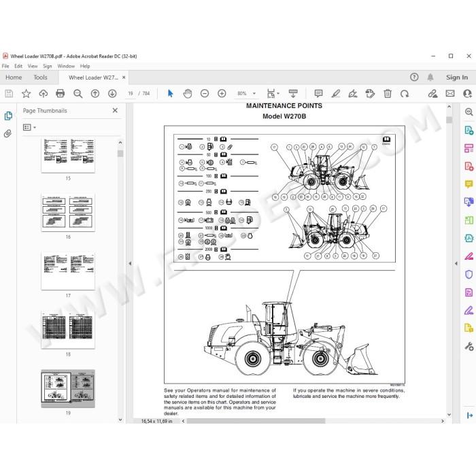The height and width of the screenshot is (476, 476).
Task: Open the help question mark
Action: click(414, 77)
